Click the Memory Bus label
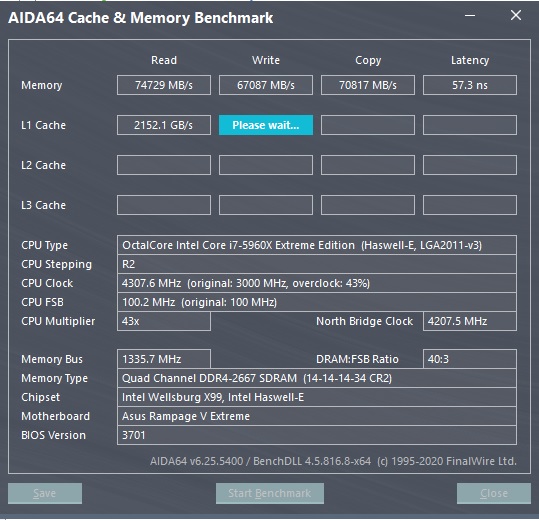 click(52, 359)
